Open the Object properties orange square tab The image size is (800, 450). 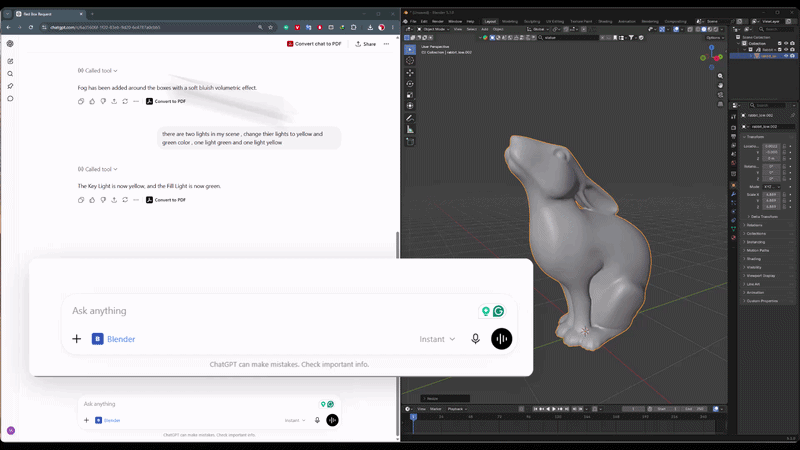tap(733, 185)
